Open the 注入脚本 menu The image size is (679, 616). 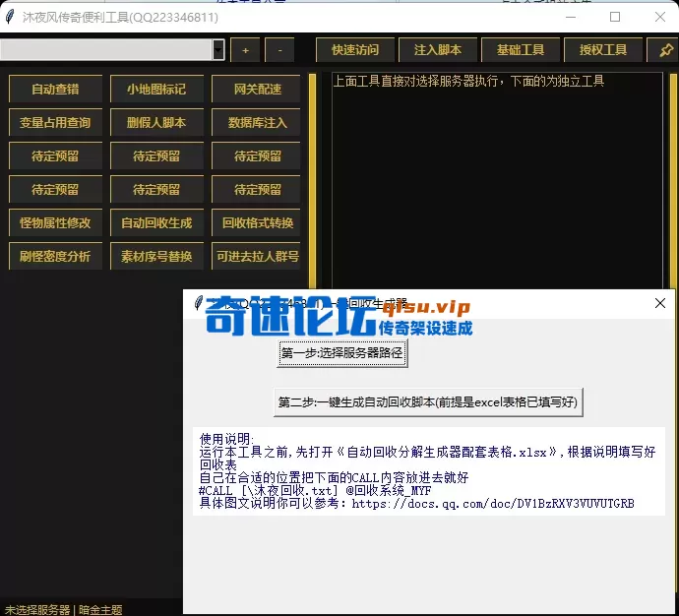[x=438, y=50]
